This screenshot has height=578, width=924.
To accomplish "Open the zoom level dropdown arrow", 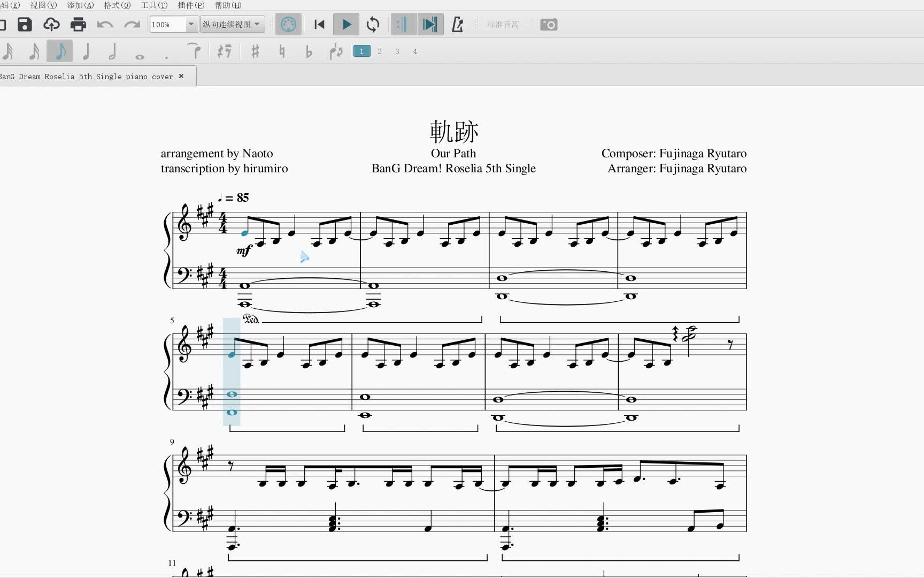I will point(191,24).
